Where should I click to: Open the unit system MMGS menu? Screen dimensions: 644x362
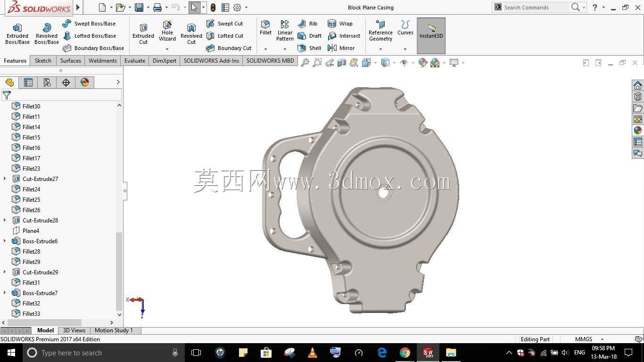588,339
